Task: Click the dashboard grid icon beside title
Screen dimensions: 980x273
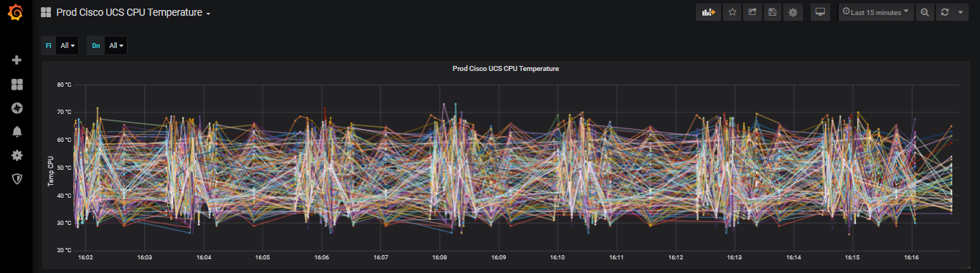Action: pyautogui.click(x=46, y=13)
